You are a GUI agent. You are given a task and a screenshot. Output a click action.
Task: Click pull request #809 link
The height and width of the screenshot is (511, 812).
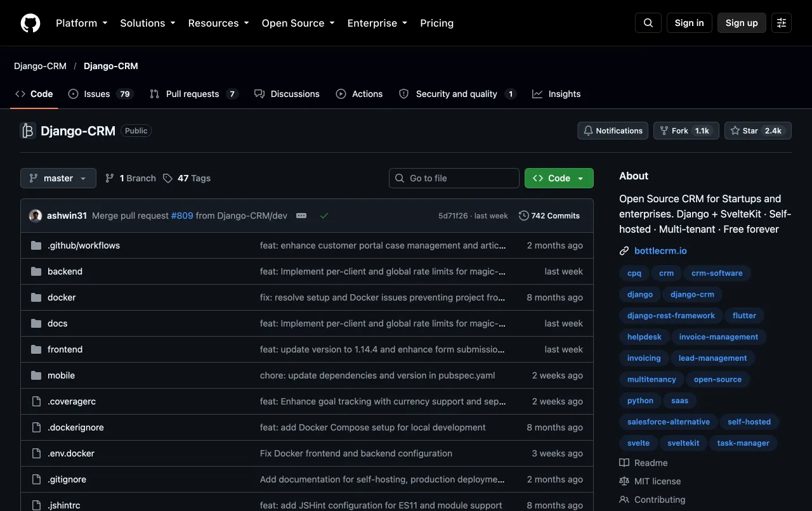click(x=182, y=216)
